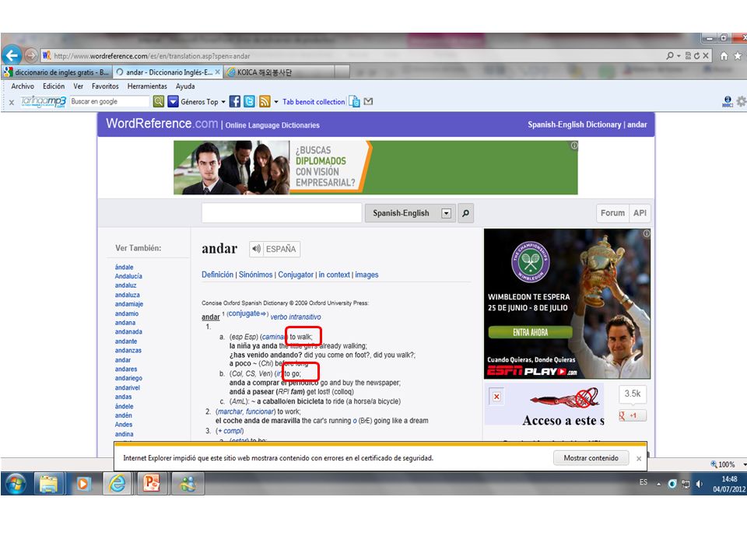Viewport: 747px width, 560px height.
Task: Open the Windows Start orb
Action: (16, 485)
